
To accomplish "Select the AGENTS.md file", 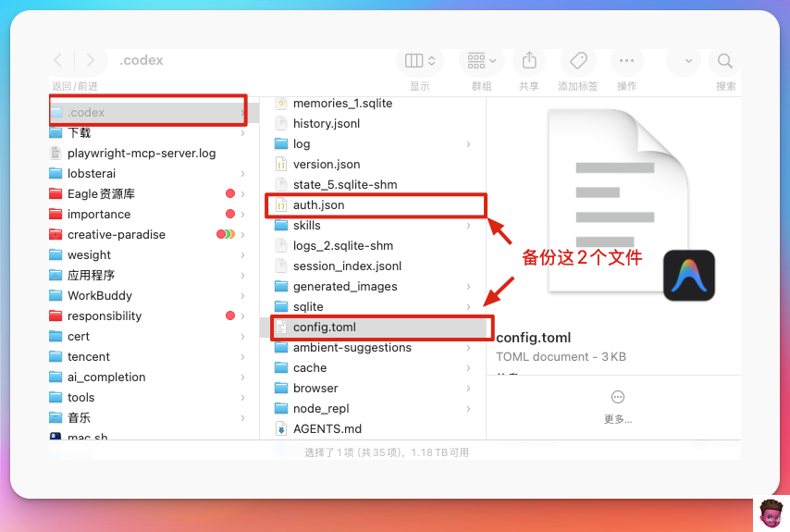I will click(x=373, y=428).
